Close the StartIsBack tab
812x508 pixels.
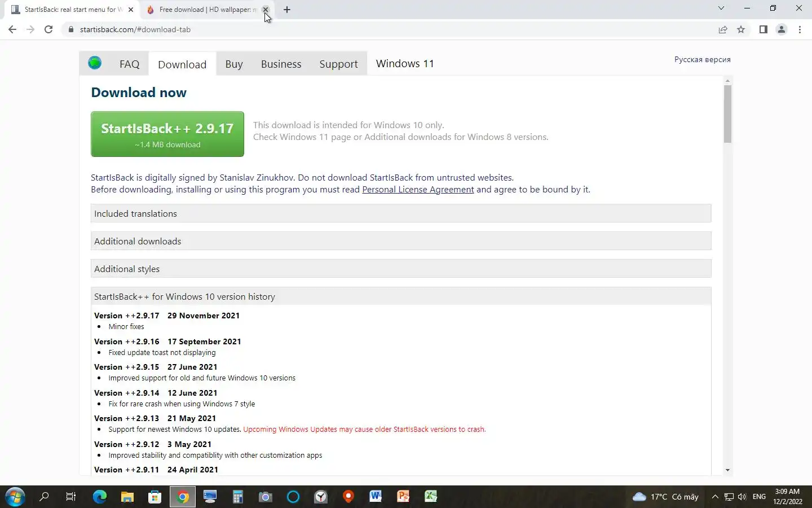pyautogui.click(x=131, y=10)
